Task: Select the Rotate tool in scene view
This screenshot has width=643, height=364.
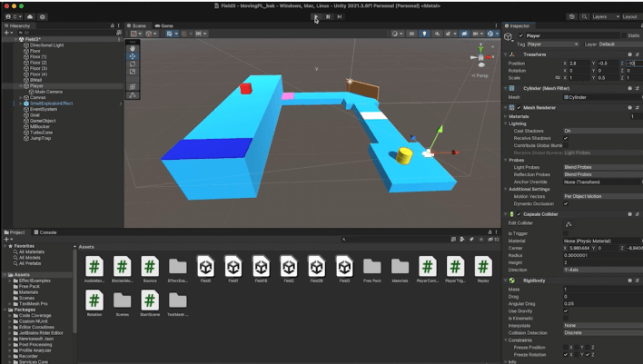Action: [x=133, y=64]
